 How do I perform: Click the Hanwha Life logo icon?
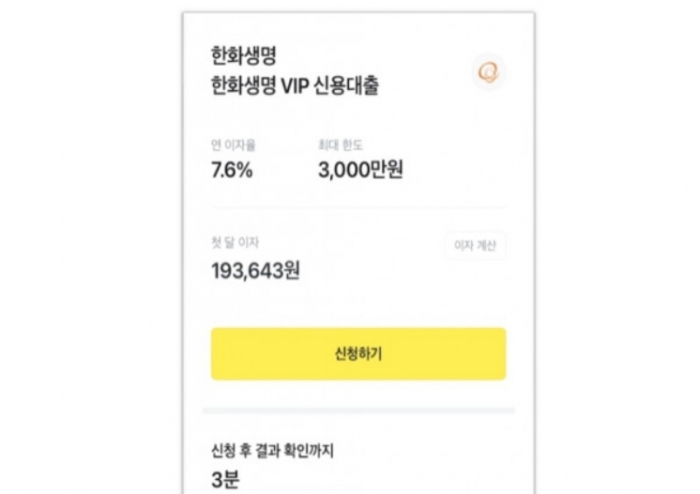[x=489, y=72]
